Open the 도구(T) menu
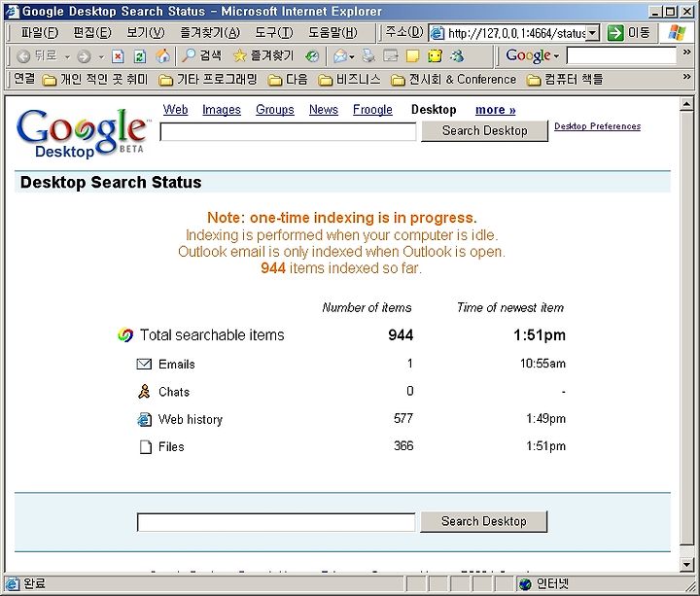The image size is (700, 596). click(x=274, y=33)
